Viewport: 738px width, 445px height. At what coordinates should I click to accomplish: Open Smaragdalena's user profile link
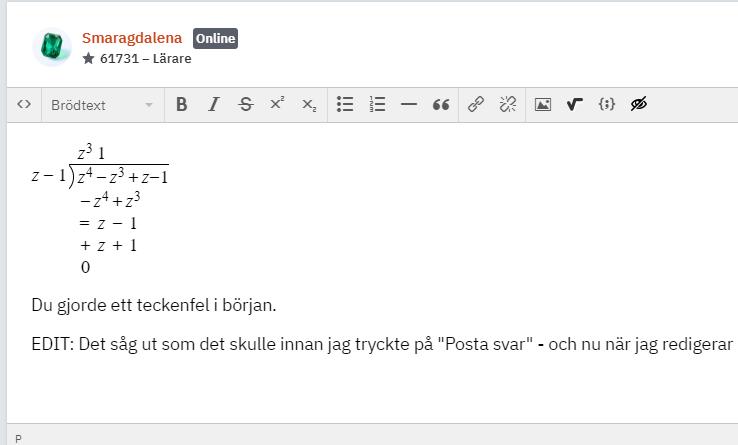pyautogui.click(x=132, y=38)
